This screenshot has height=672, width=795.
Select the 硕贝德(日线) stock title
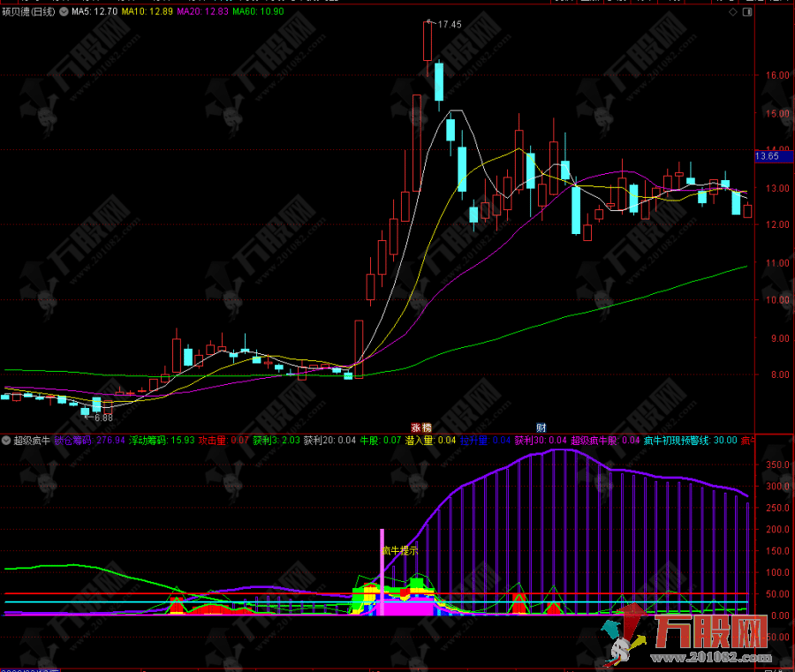click(28, 11)
